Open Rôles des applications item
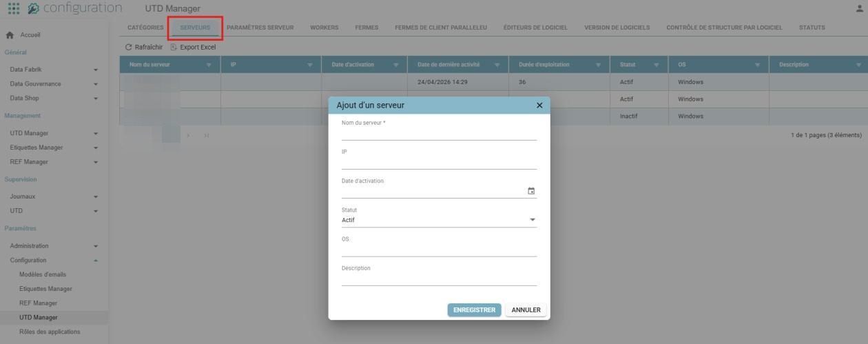 (50, 332)
